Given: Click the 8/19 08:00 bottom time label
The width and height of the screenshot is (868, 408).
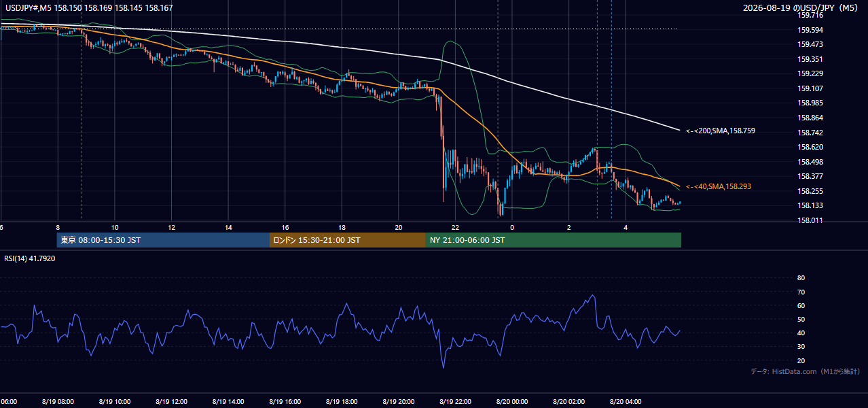Looking at the screenshot, I should click(58, 401).
